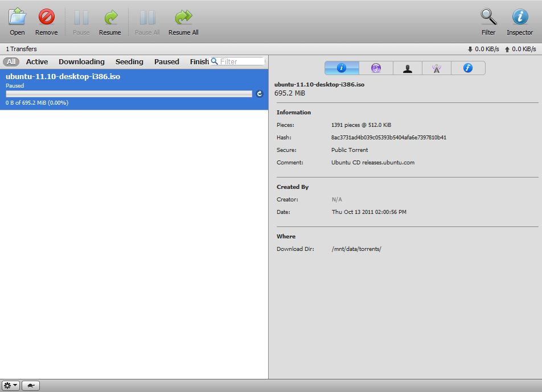Click the '0 B of 695.2 MiB (0.00%)' text
The height and width of the screenshot is (392, 542).
pos(37,102)
